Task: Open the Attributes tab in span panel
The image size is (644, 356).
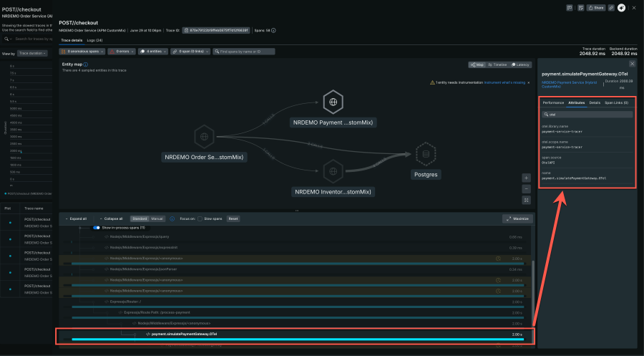Action: point(577,102)
